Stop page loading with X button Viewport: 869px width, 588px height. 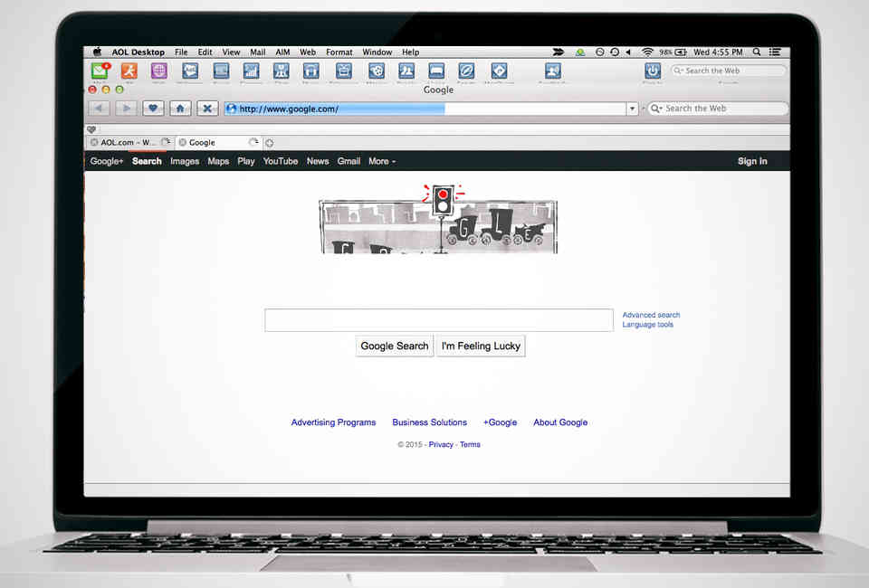[207, 109]
